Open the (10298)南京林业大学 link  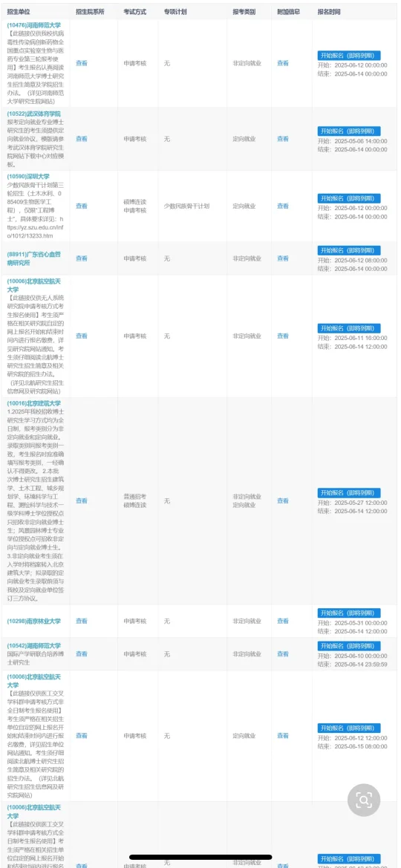(x=33, y=621)
